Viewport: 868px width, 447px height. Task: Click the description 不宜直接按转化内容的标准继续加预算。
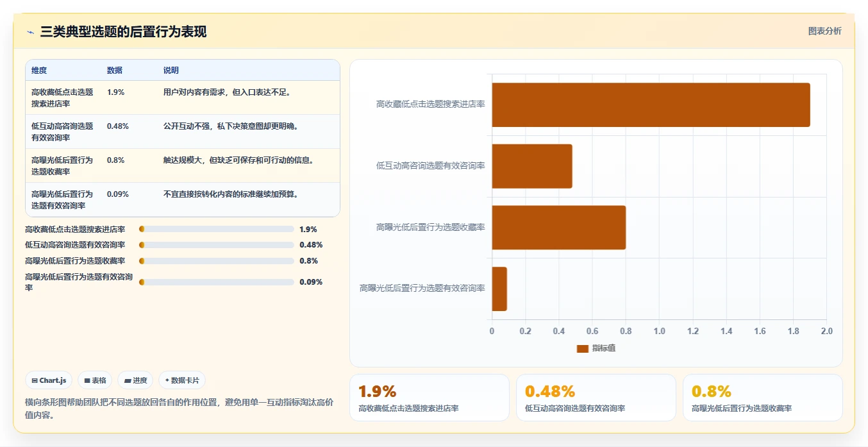click(x=231, y=194)
